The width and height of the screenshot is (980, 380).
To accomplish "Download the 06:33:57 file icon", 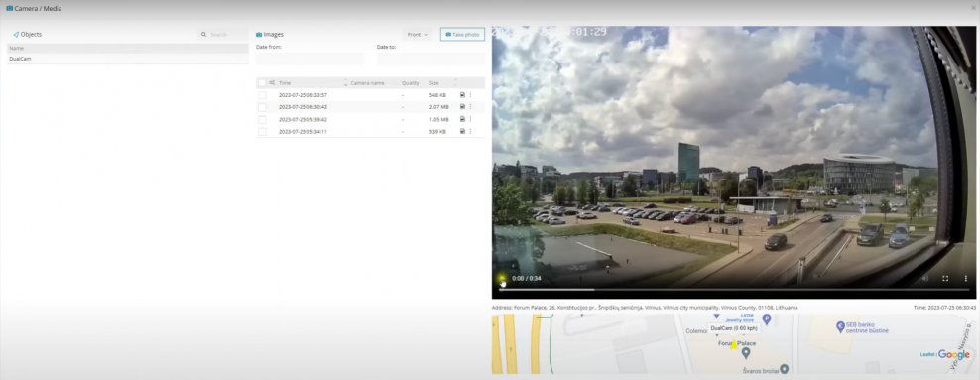I will tap(462, 95).
